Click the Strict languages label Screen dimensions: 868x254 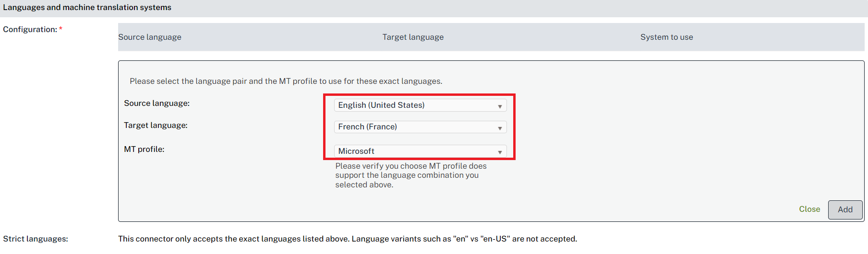[36, 239]
